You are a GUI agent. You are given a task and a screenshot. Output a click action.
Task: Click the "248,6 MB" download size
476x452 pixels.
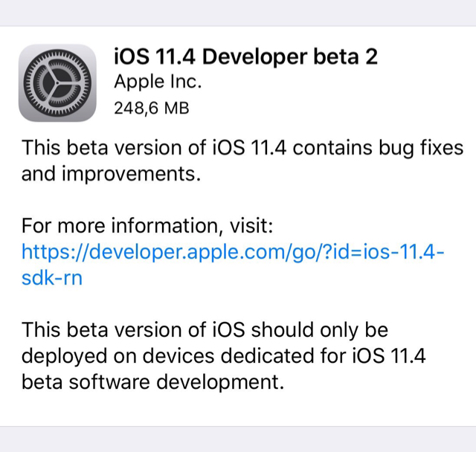click(151, 109)
